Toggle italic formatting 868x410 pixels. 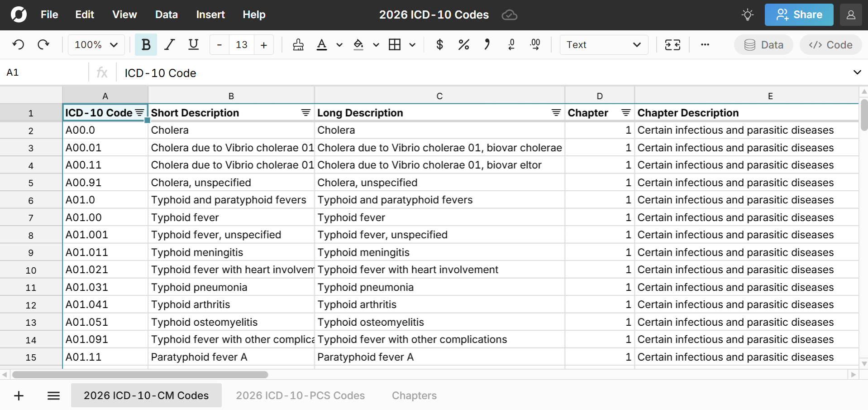click(x=170, y=44)
